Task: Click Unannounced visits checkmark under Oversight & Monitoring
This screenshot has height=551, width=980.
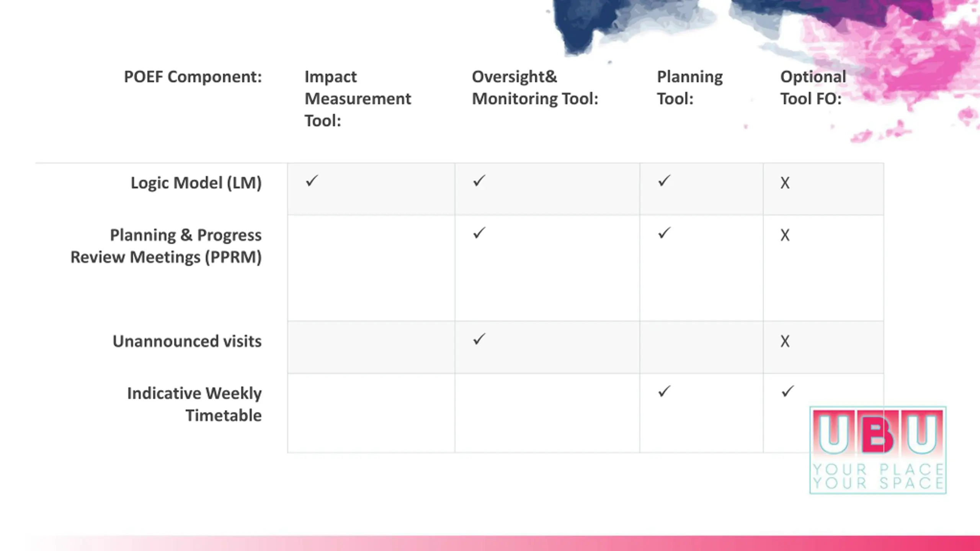Action: tap(479, 339)
